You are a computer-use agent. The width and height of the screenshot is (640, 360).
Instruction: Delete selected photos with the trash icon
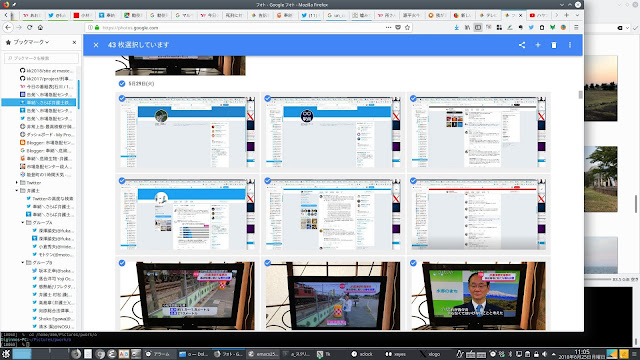point(554,45)
